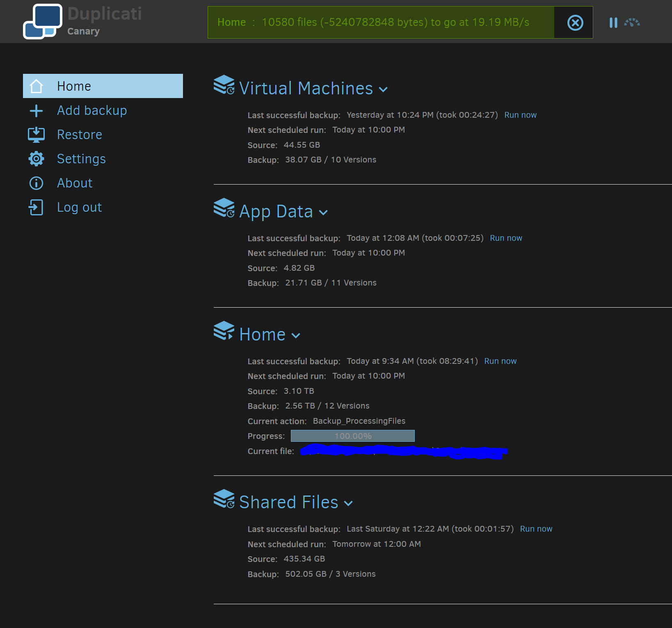Click the Restore monitor icon
The image size is (672, 628).
click(x=36, y=135)
